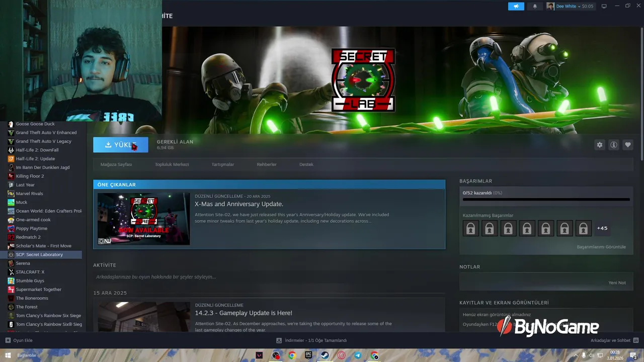Click the system volume speaker icon
Viewport: 644px width, 362px height.
pos(592,355)
